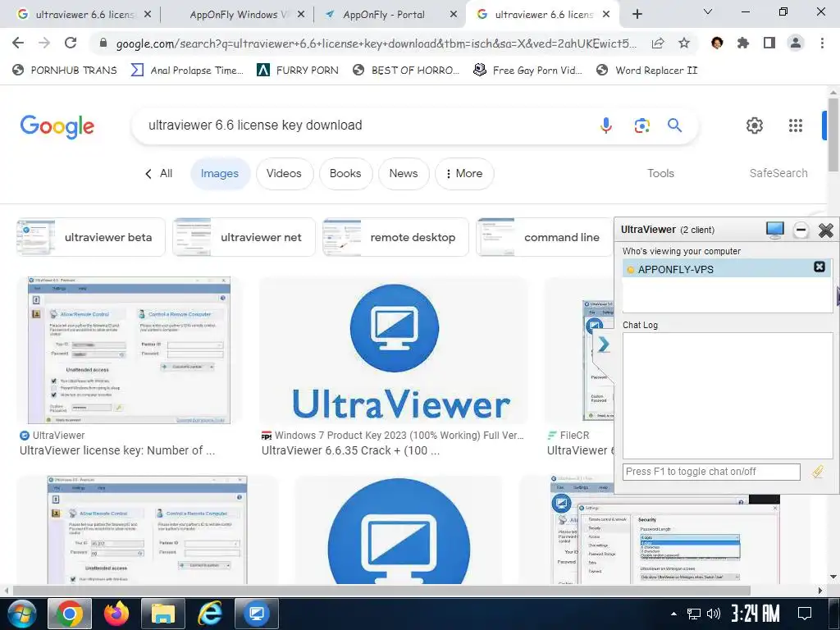Select the command line suggestion chip

click(544, 237)
